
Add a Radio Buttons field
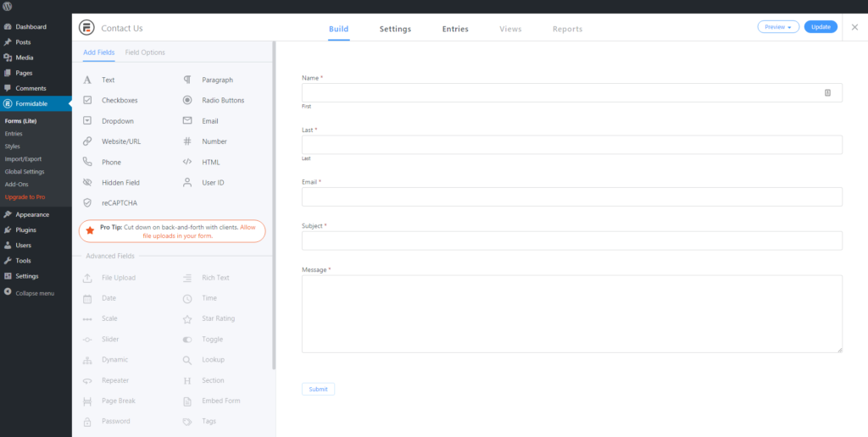pos(223,101)
